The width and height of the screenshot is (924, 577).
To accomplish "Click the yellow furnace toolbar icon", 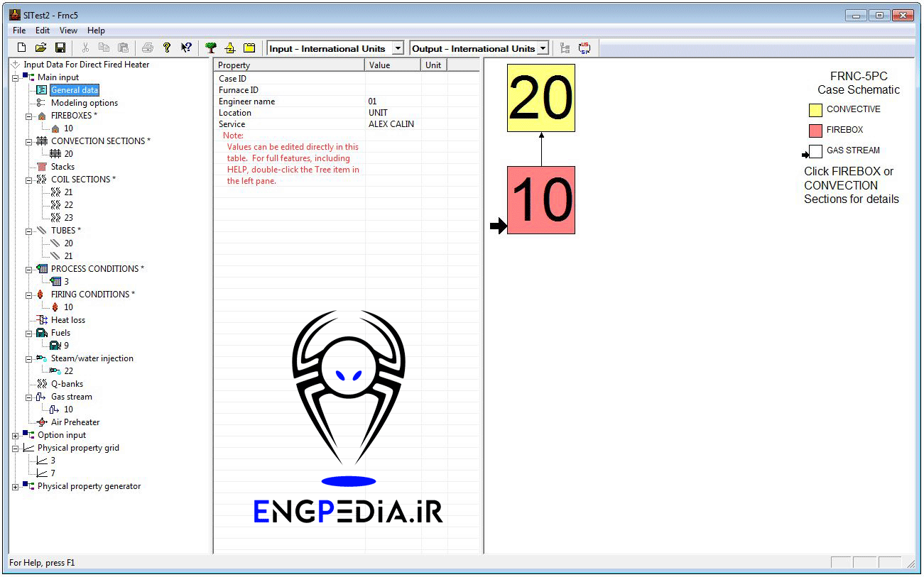I will (x=230, y=48).
